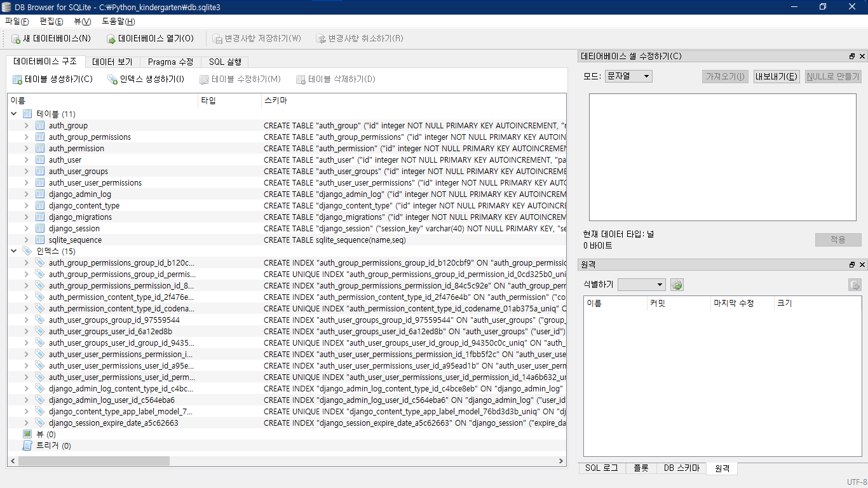Click the 내보내기(E) button
The width and height of the screenshot is (868, 488).
point(776,76)
